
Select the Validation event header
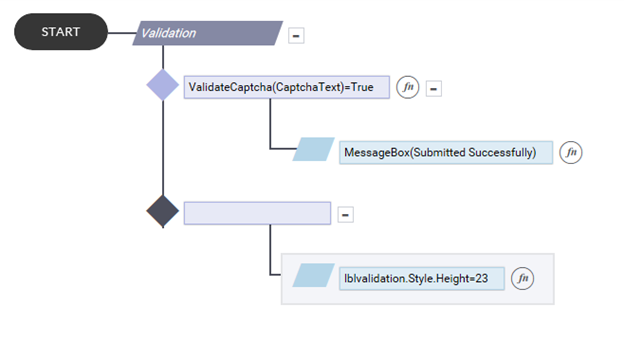[x=208, y=33]
